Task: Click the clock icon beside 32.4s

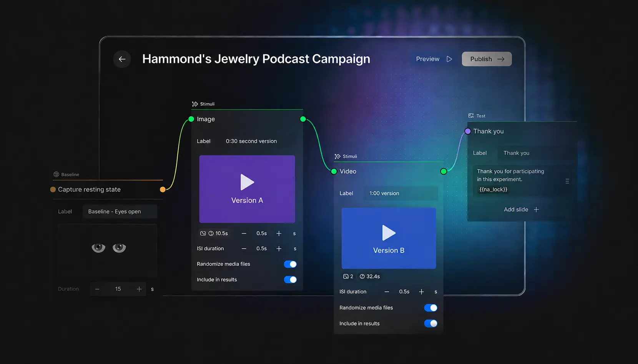Action: 362,276
